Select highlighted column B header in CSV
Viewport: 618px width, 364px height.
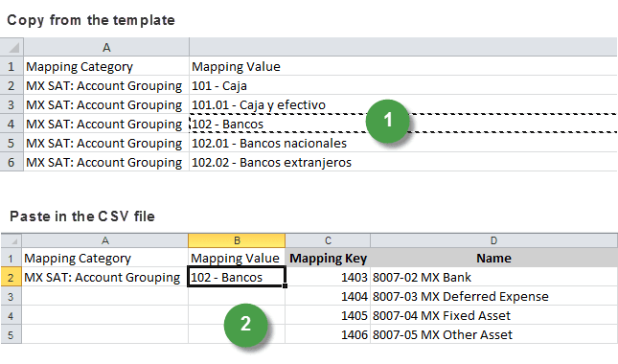tap(237, 240)
